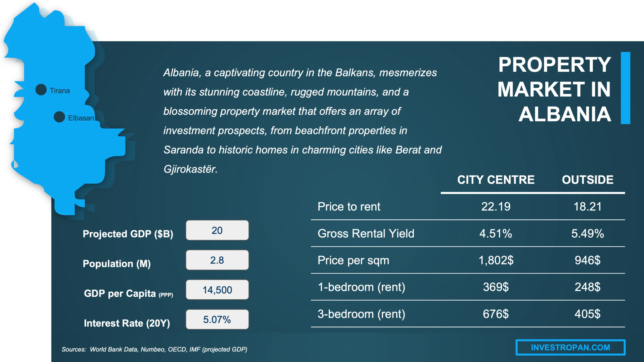Select the Price per sqm row label
Image resolution: width=644 pixels, height=362 pixels.
(x=353, y=260)
